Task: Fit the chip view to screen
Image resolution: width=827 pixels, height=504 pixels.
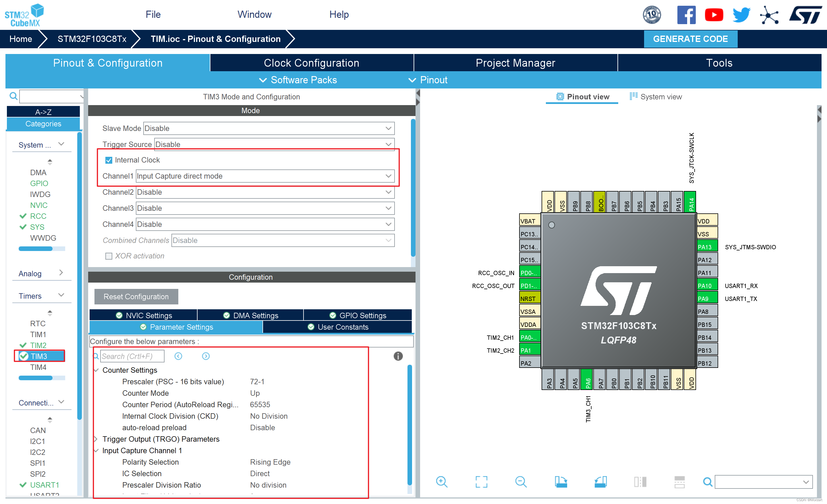Action: point(481,482)
